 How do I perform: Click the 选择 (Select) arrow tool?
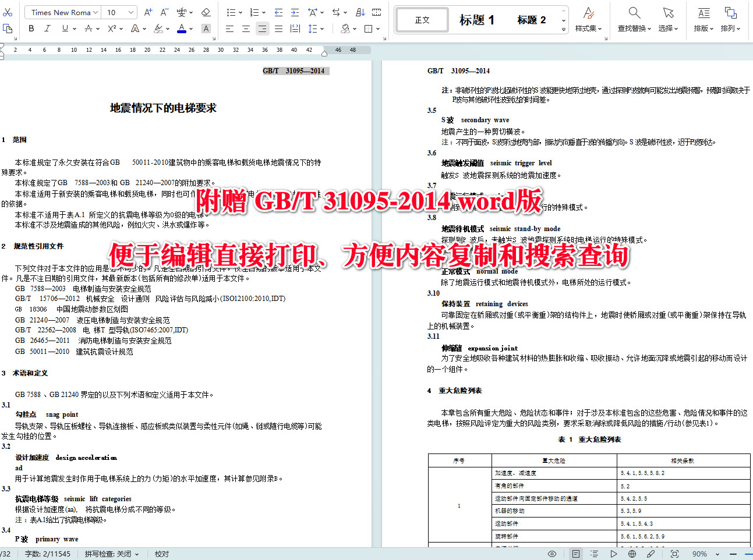coord(667,19)
